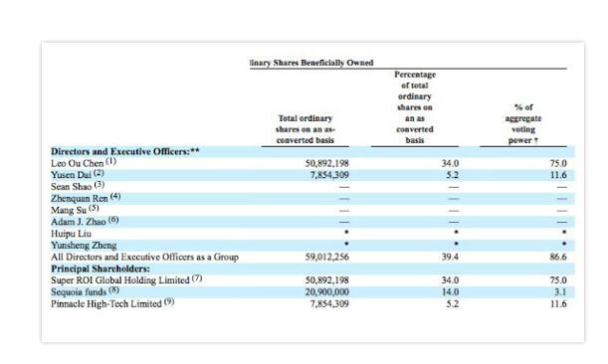Click footnote (3) beside Sean Shao
608x364 pixels.
coord(100,185)
